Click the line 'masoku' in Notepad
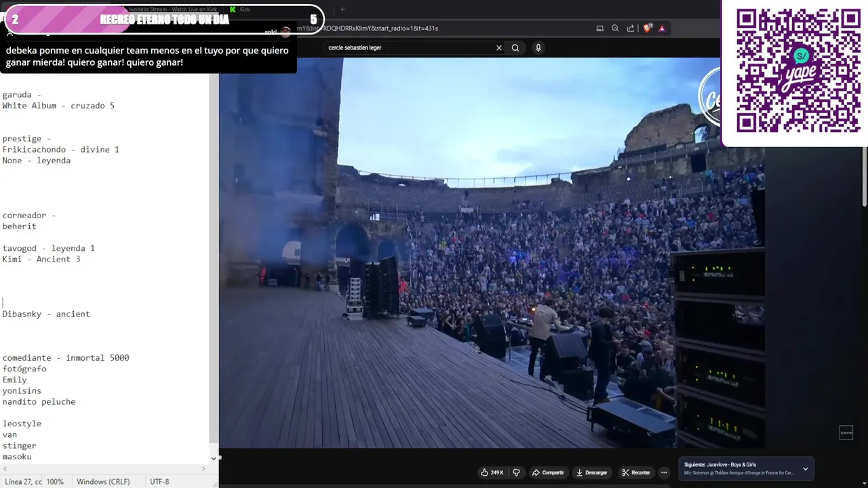The height and width of the screenshot is (488, 868). pyautogui.click(x=17, y=457)
